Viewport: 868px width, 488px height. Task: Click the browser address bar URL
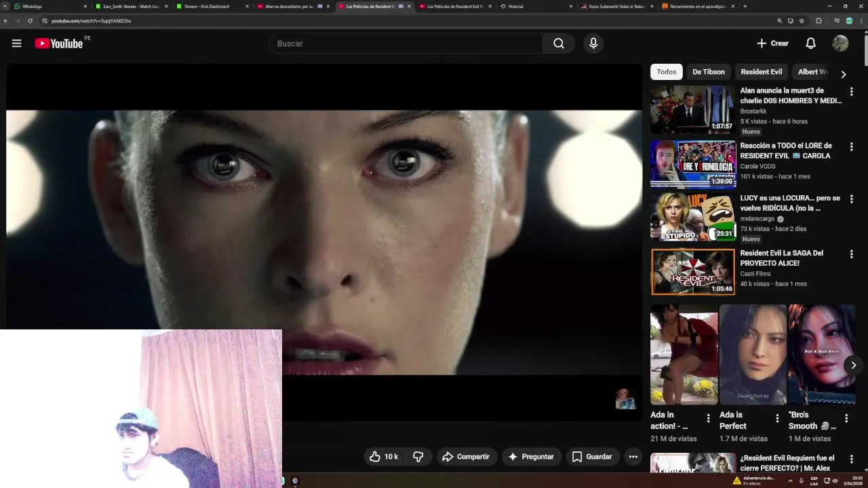[91, 21]
